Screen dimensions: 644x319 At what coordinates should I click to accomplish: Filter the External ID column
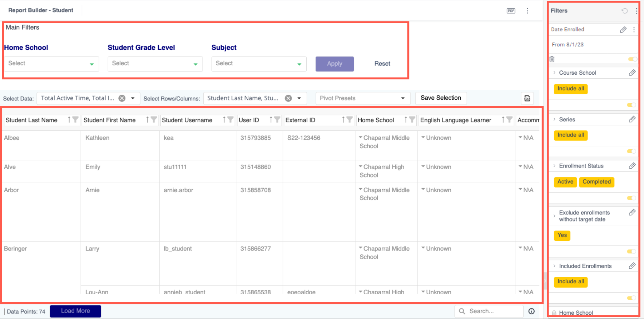(350, 120)
